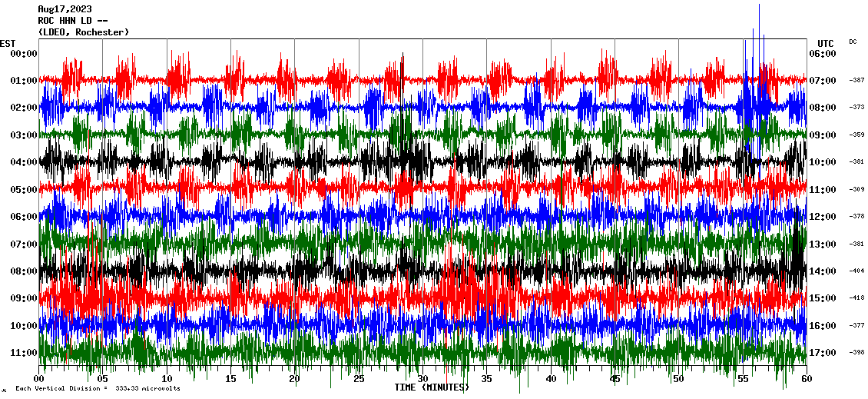This screenshot has height=399, width=868.
Task: Click the 07:00 label on UTC axis
Action: [823, 81]
